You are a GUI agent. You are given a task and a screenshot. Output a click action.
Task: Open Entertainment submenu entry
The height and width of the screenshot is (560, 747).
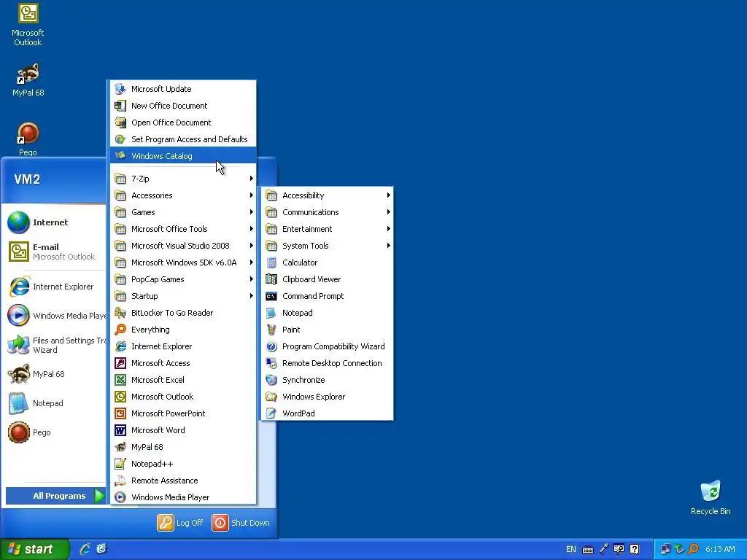pyautogui.click(x=327, y=228)
